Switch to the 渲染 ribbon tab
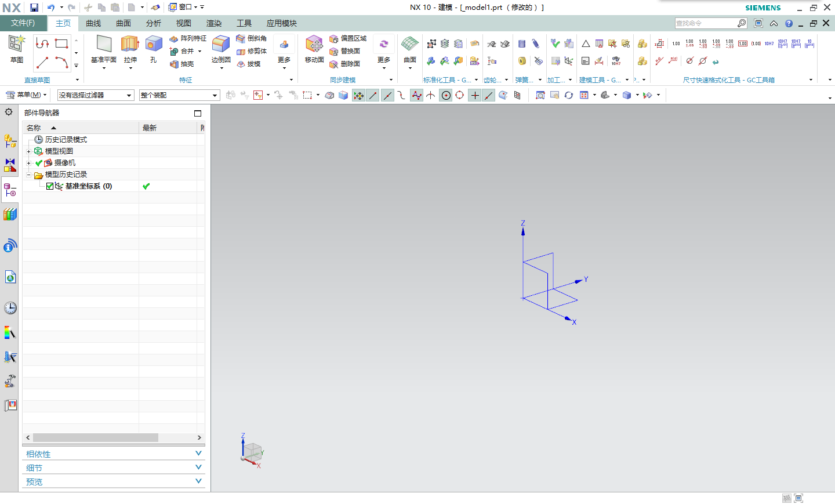Viewport: 835px width, 504px height. pos(214,23)
